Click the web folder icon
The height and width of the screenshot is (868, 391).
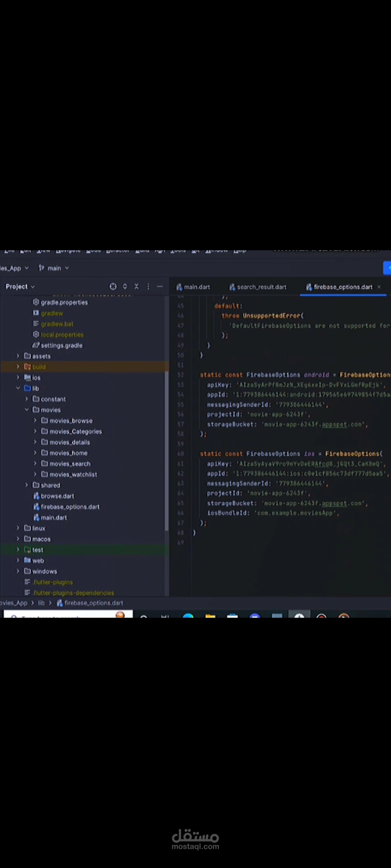tap(27, 560)
